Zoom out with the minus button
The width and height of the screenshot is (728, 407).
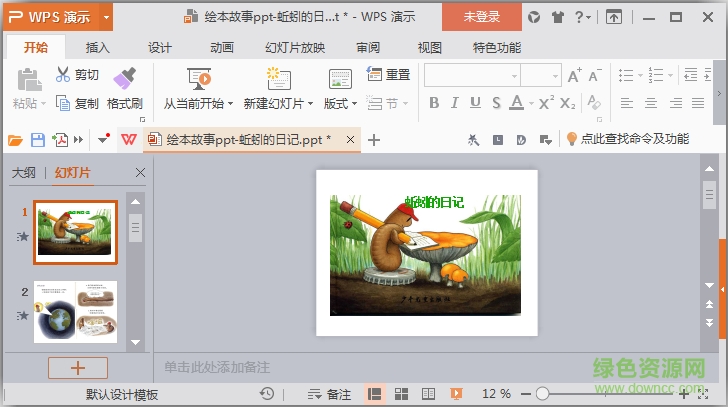(526, 394)
